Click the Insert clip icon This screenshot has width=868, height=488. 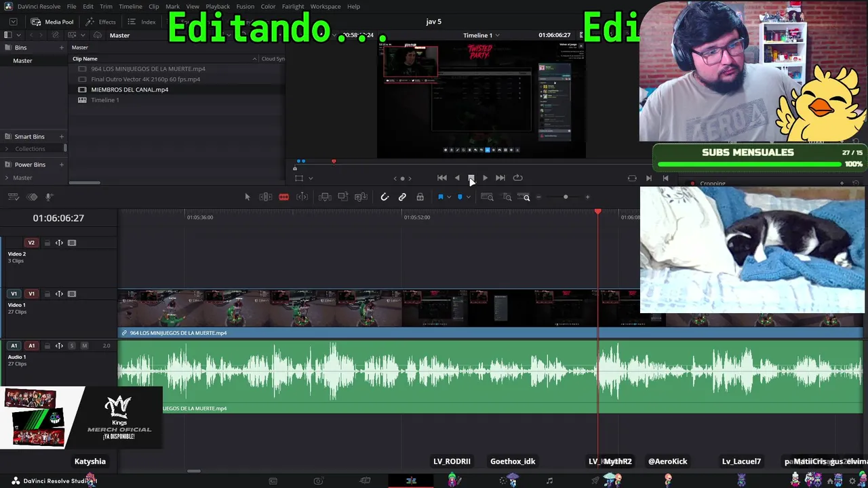[x=325, y=197]
